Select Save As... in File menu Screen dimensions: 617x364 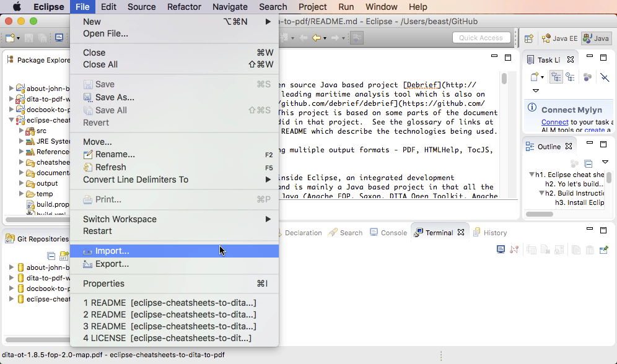pyautogui.click(x=174, y=97)
